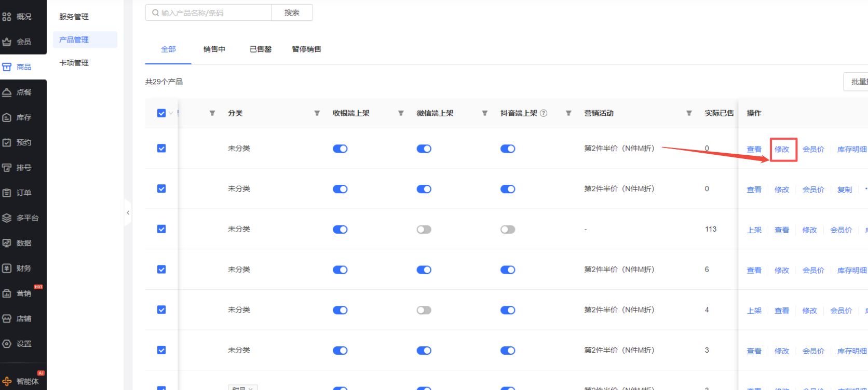Open the 营销活动 column filter dropdown
Image resolution: width=868 pixels, height=390 pixels.
coord(689,113)
